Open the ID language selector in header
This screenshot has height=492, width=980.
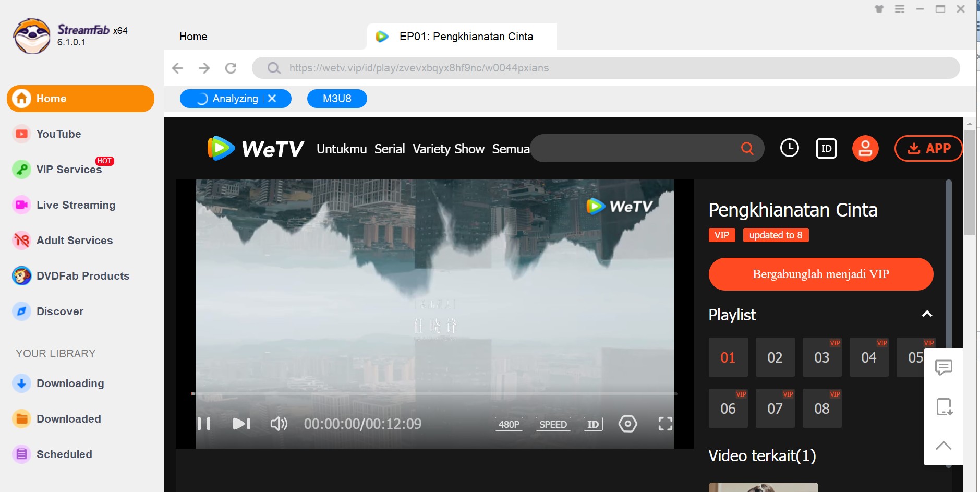point(826,148)
